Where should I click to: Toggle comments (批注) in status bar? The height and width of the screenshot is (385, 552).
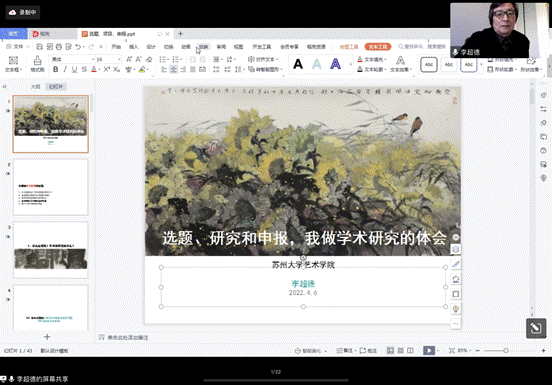pyautogui.click(x=368, y=351)
